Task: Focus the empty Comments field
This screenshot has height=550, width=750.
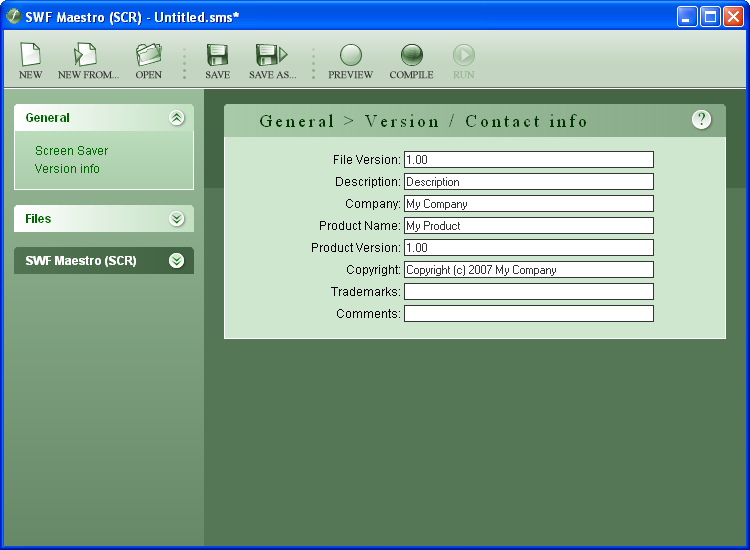Action: pos(529,314)
